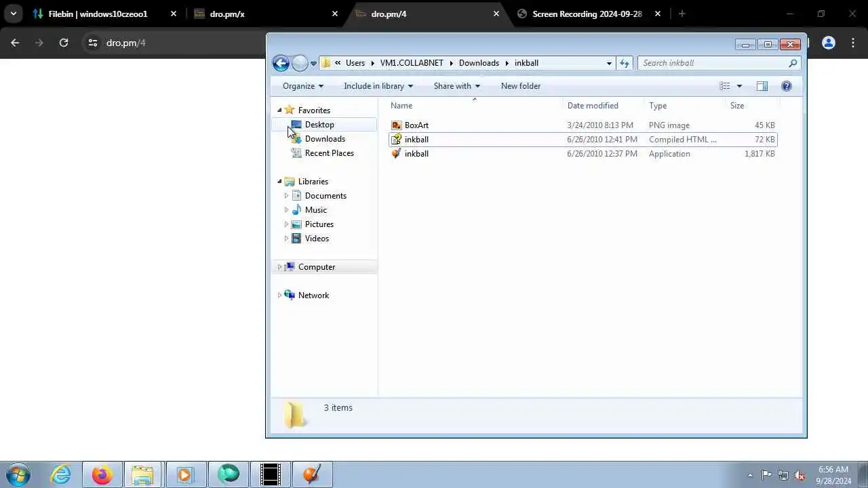Image resolution: width=868 pixels, height=488 pixels.
Task: Open Include in library menu
Action: pos(378,86)
